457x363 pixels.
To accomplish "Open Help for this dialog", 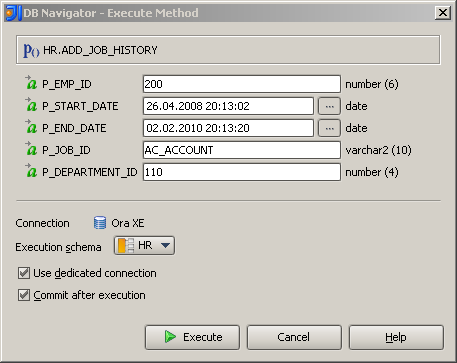I will tap(396, 337).
